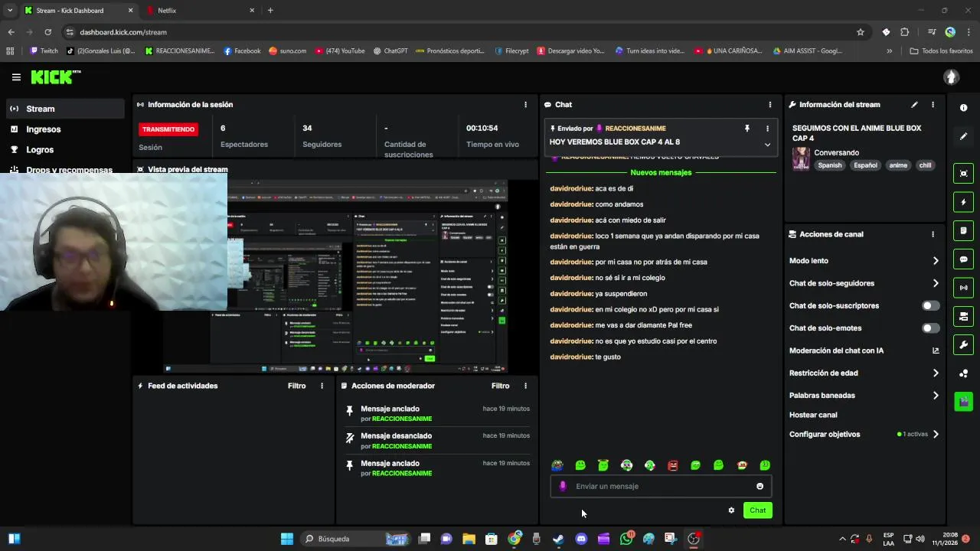The height and width of the screenshot is (551, 980).
Task: Click the green clapperboard icon in the right sidebar
Action: point(963,402)
